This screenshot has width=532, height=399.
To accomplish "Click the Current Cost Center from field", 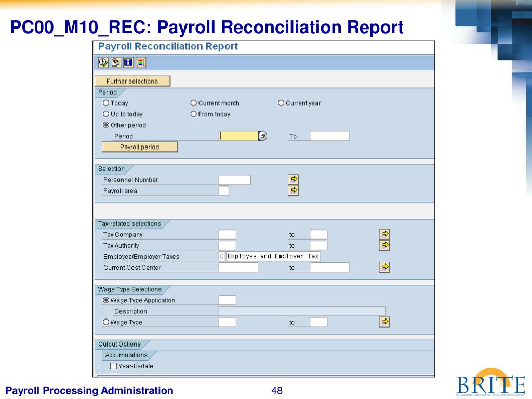I will pos(238,268).
